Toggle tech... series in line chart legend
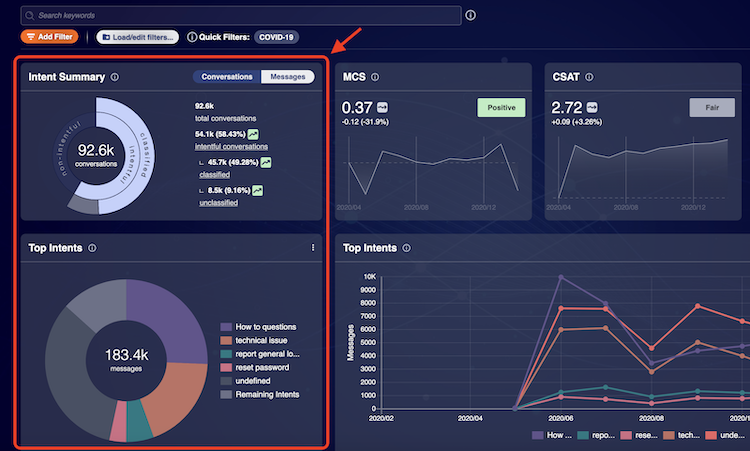Viewport: 750px width, 451px height. [682, 435]
